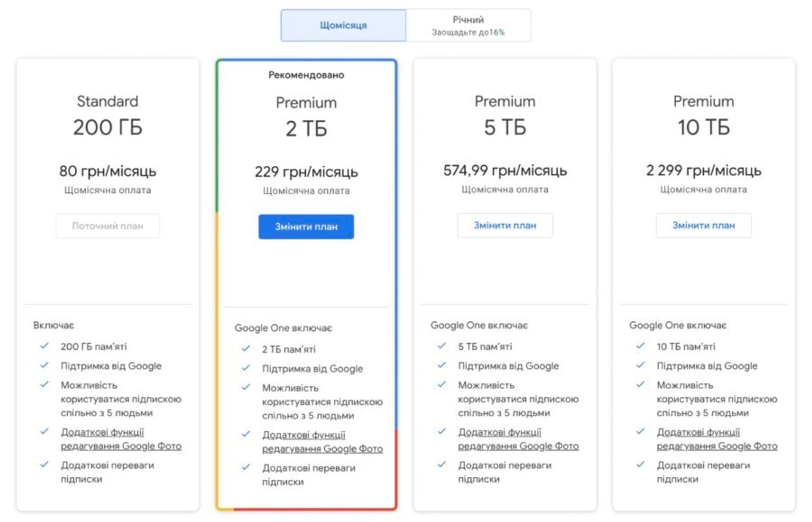Click the checkmark beside 10 ТБ пам'яті
This screenshot has width=812, height=522.
click(640, 346)
